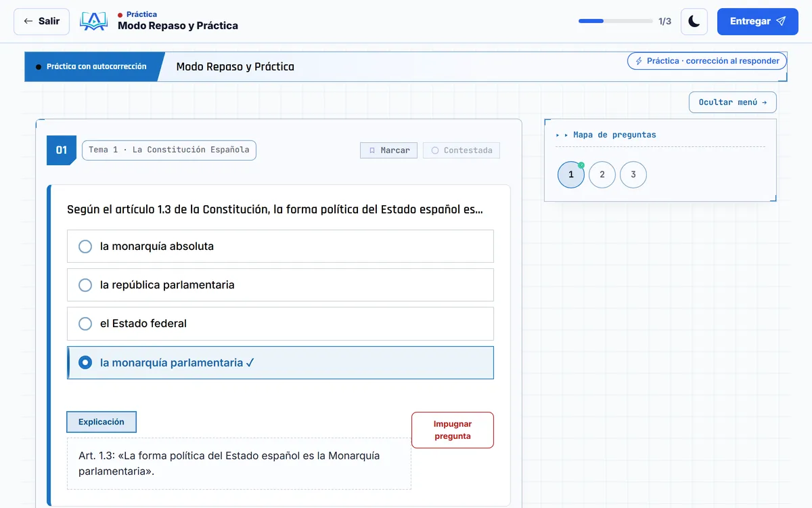Click the question number 01 badge
The image size is (812, 508).
point(62,150)
